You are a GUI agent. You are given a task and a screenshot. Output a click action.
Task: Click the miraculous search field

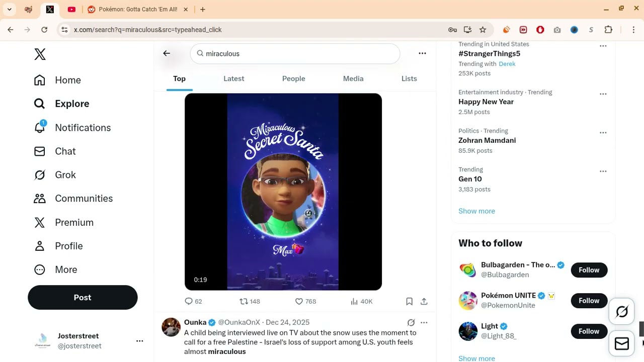point(295,53)
